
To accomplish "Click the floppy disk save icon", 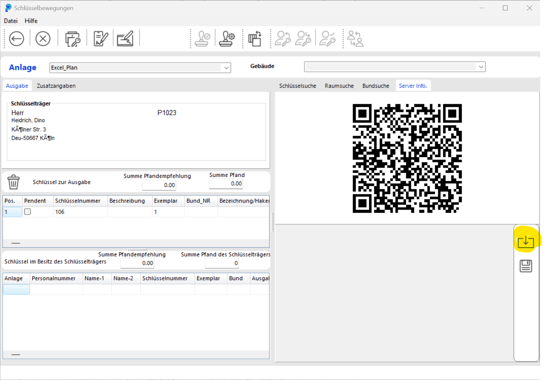I will 526,266.
